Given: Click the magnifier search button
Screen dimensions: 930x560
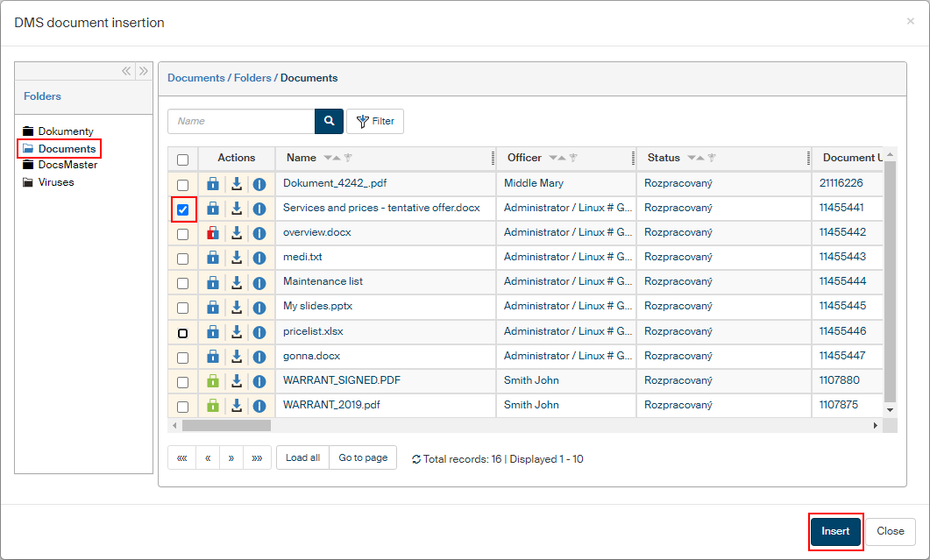Looking at the screenshot, I should click(329, 121).
